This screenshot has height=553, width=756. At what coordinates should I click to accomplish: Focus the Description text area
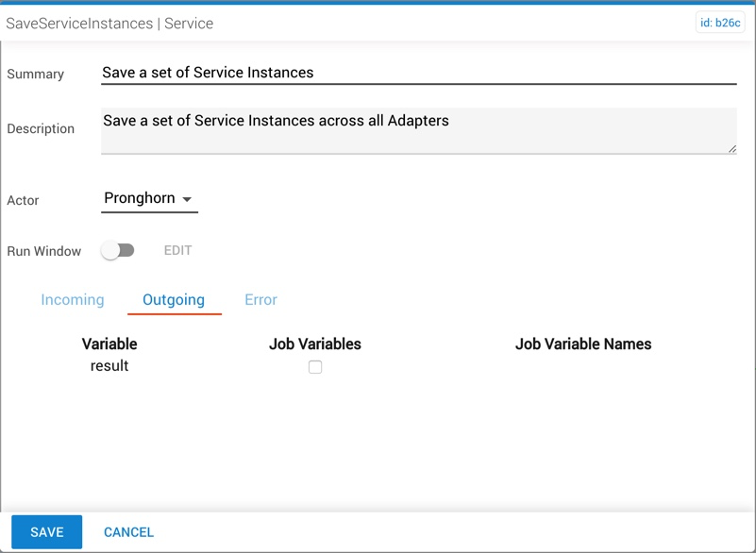[418, 130]
